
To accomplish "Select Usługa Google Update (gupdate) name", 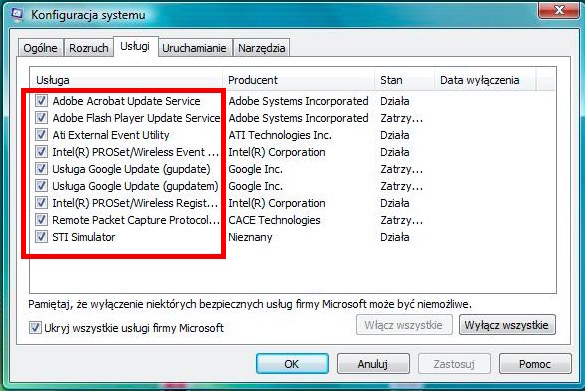I will click(131, 169).
